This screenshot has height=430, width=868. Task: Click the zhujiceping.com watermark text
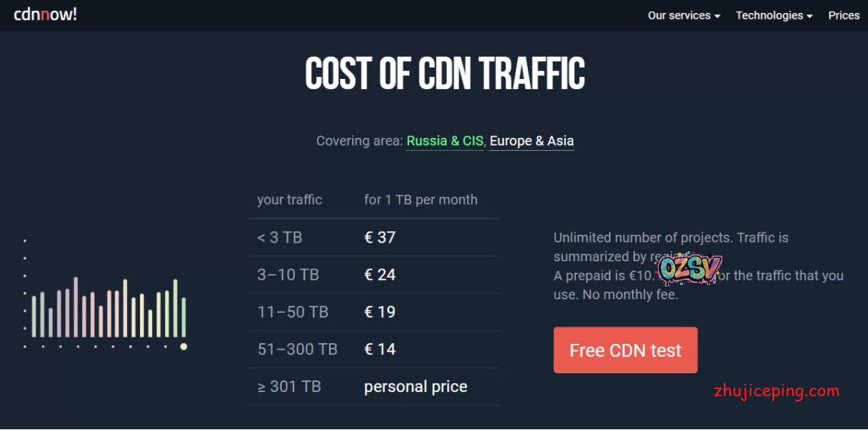(776, 391)
